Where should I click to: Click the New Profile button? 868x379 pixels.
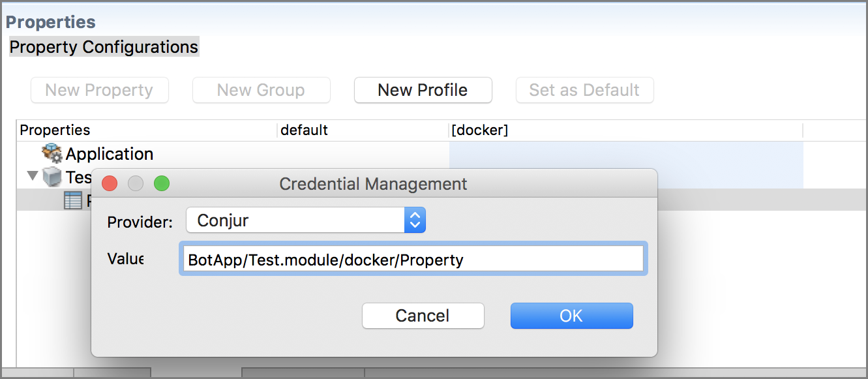coord(423,90)
